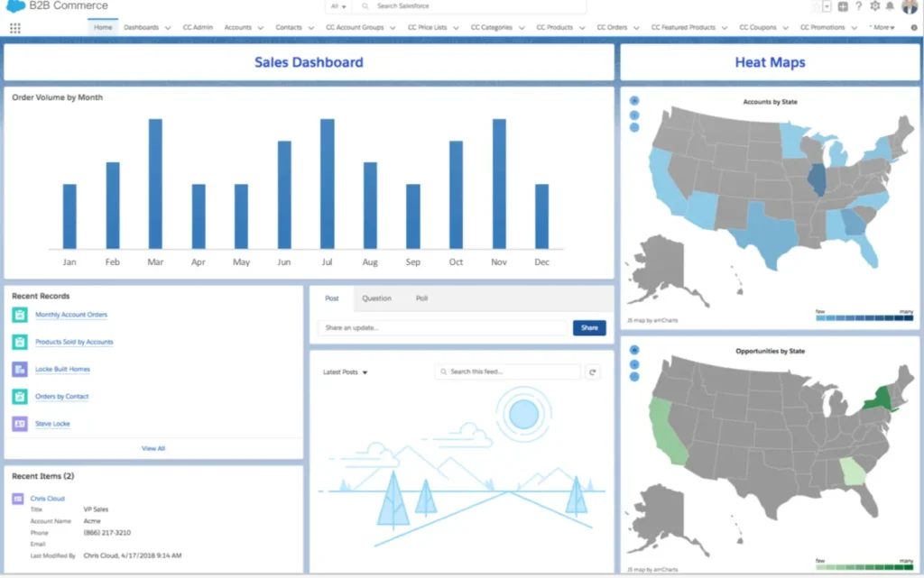Select the Mar bar in Order Volume chart
Image resolution: width=924 pixels, height=578 pixels.
[x=155, y=184]
